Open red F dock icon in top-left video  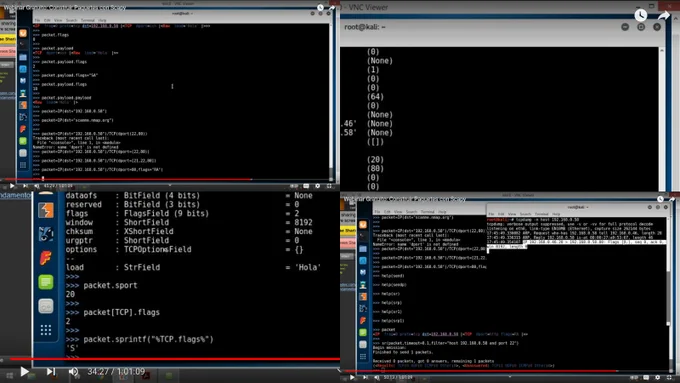pos(23,129)
